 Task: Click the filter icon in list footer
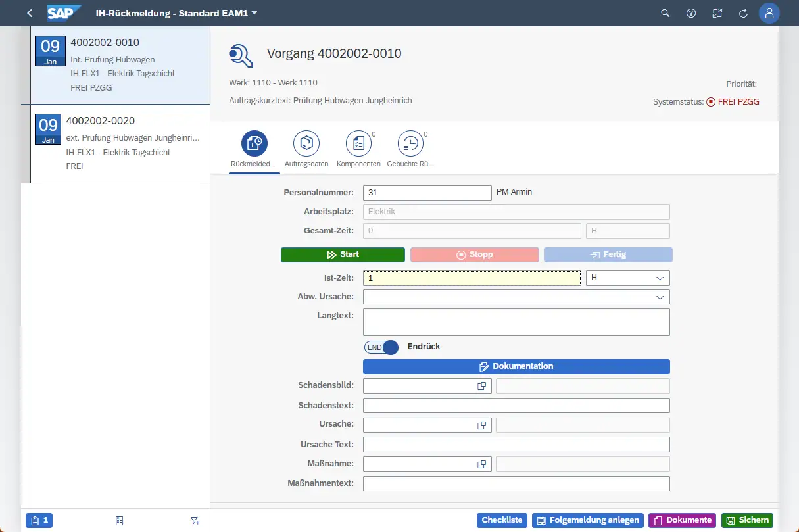(195, 521)
